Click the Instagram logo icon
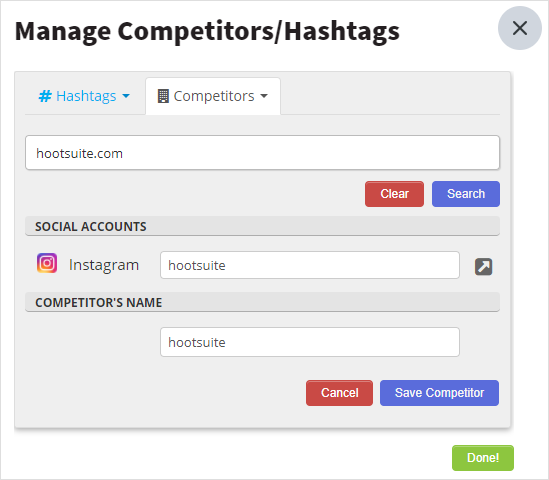This screenshot has height=480, width=549. click(47, 263)
